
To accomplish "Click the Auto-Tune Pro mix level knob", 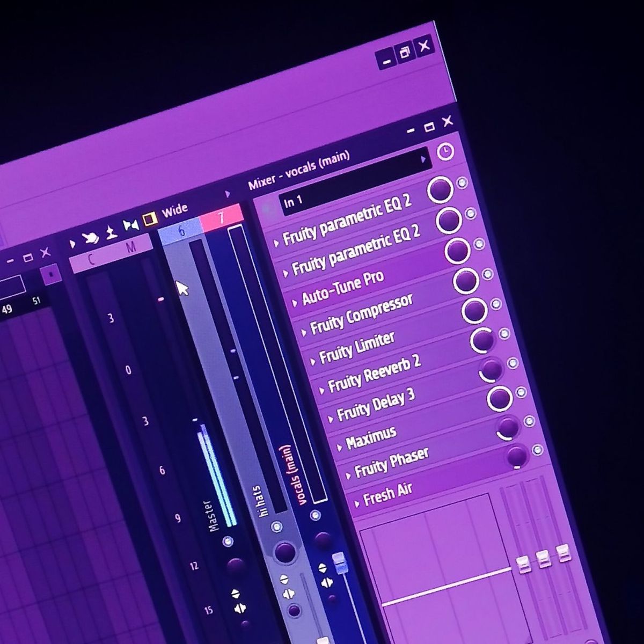I will click(457, 251).
